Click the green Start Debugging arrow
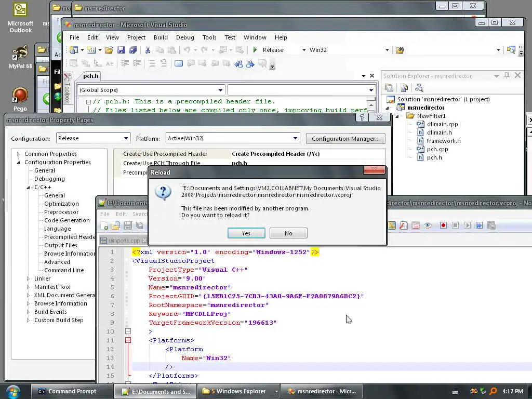 click(255, 50)
